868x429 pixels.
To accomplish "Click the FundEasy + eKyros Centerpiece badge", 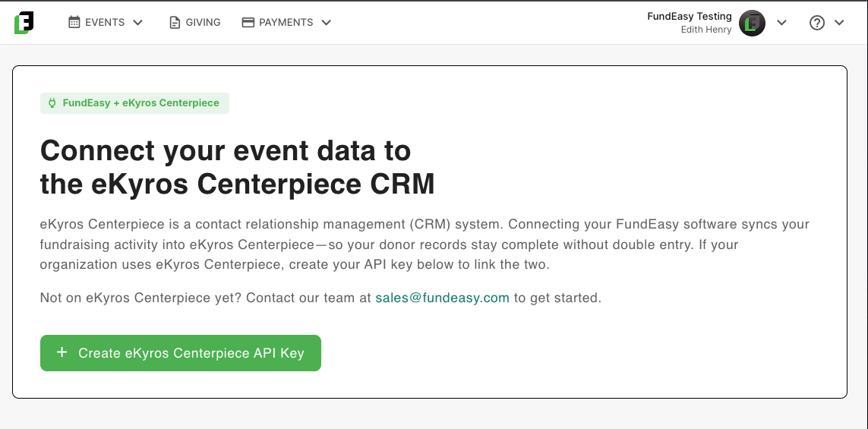I will coord(134,103).
